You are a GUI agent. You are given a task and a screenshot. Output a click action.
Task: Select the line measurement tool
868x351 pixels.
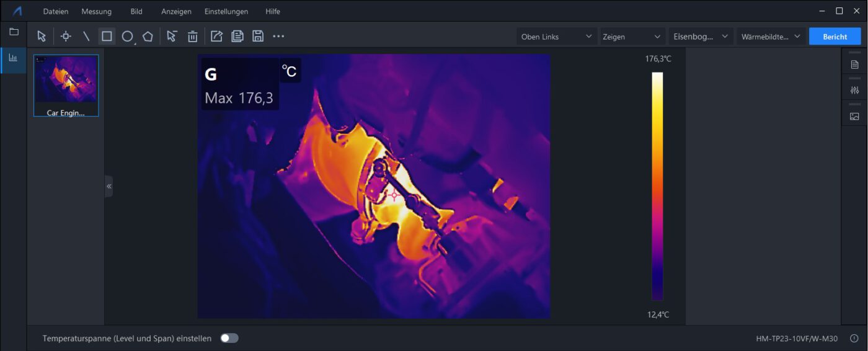tap(86, 37)
